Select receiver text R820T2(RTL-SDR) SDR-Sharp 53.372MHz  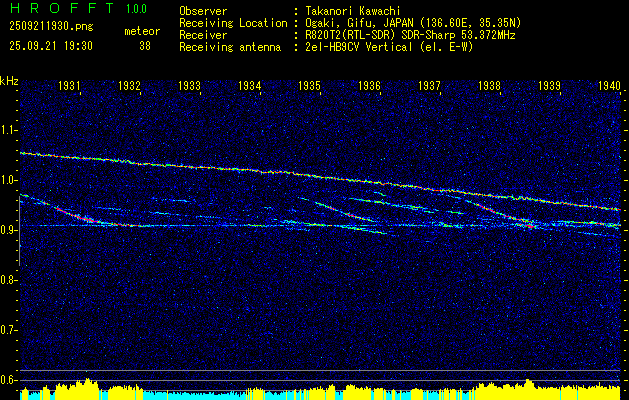409,35
